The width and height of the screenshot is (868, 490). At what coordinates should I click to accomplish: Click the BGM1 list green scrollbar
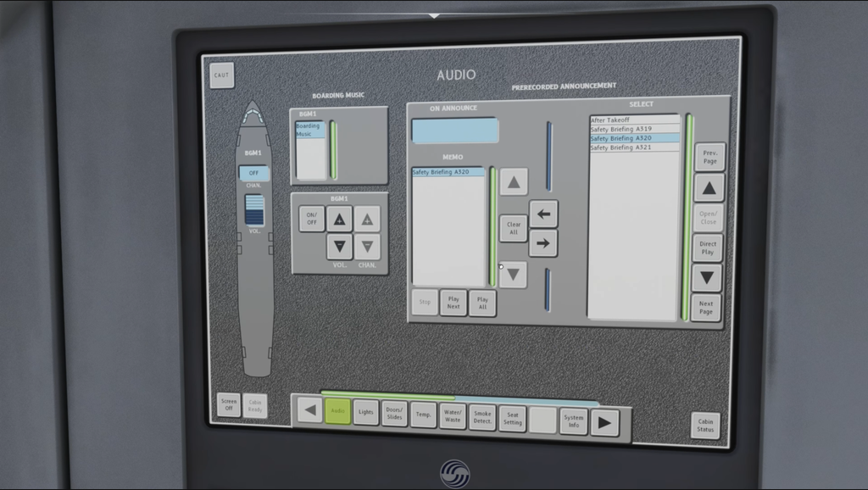(333, 150)
